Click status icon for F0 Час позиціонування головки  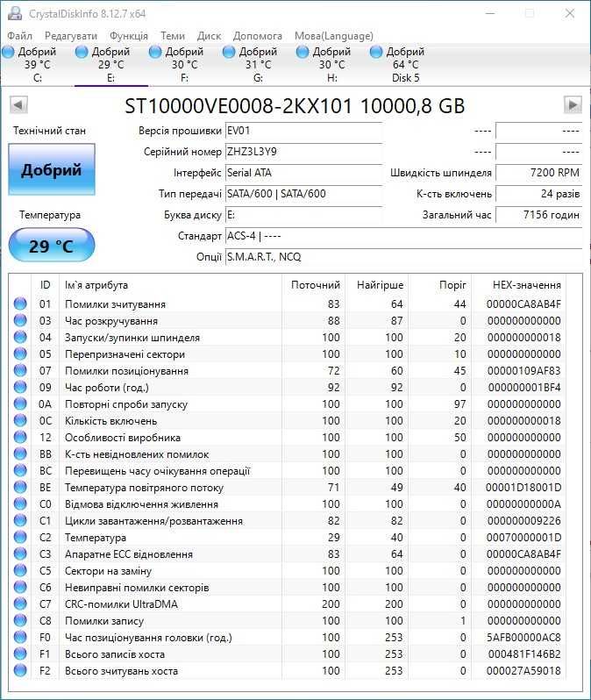[x=20, y=637]
